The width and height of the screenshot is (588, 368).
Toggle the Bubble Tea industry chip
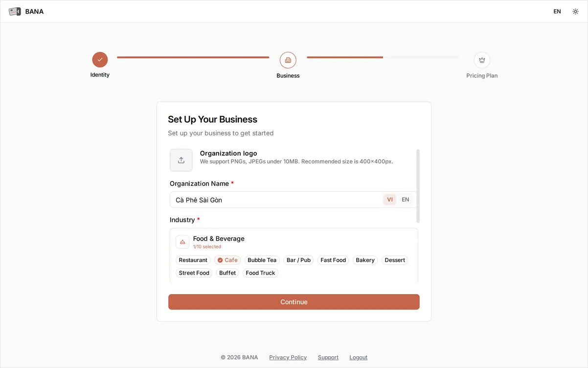click(x=262, y=260)
